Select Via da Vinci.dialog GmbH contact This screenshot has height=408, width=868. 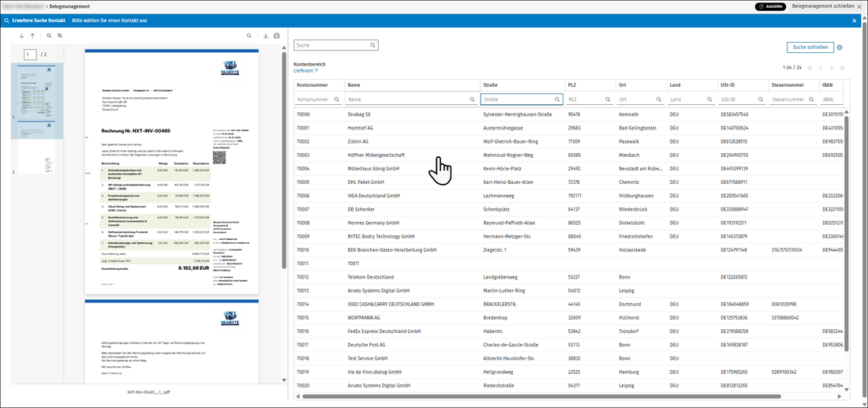(x=568, y=372)
